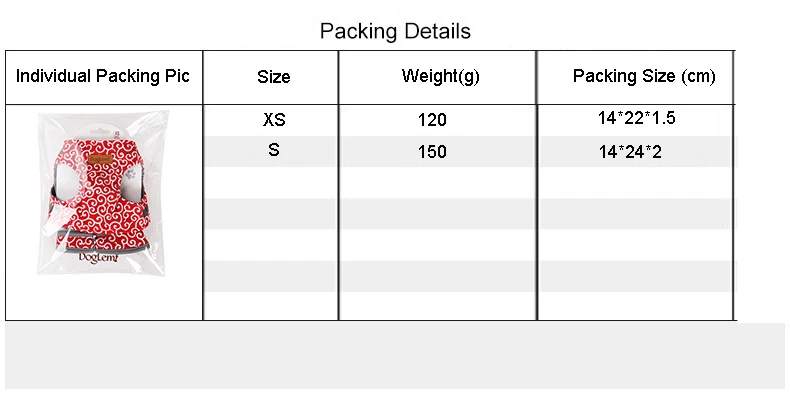Select the S size cell
790x400 pixels.
pyautogui.click(x=274, y=150)
